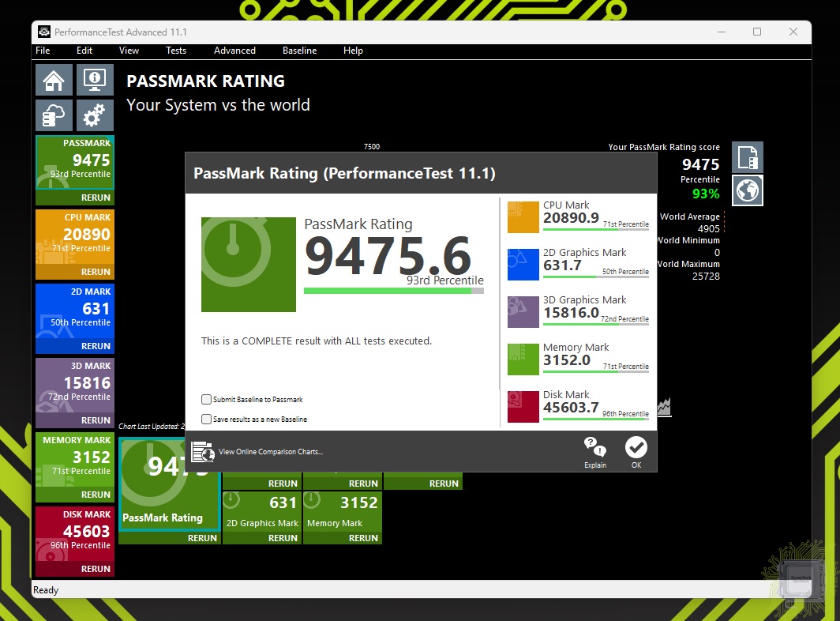Image resolution: width=840 pixels, height=621 pixels.
Task: Click the orange CPU Mark icon in dialog
Action: click(x=523, y=217)
